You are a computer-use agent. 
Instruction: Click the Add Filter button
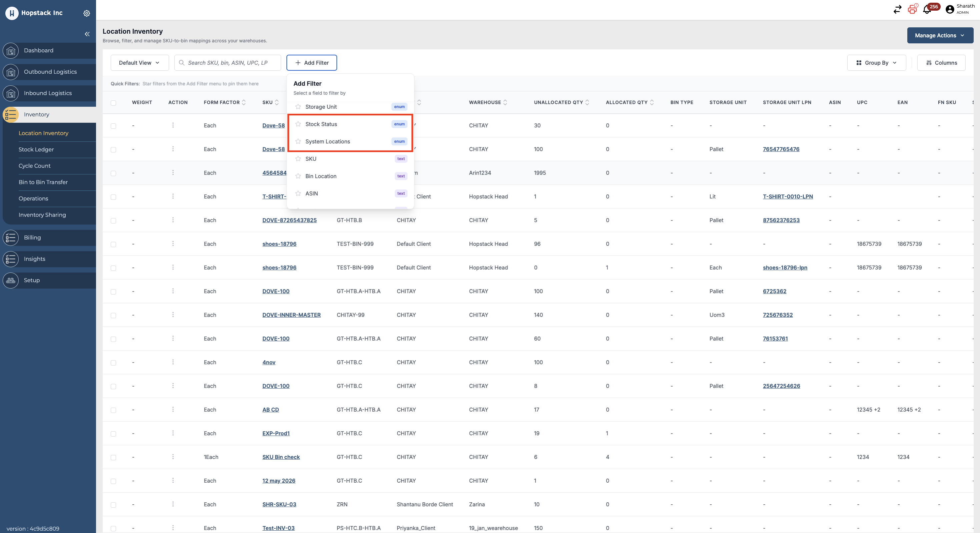click(311, 63)
